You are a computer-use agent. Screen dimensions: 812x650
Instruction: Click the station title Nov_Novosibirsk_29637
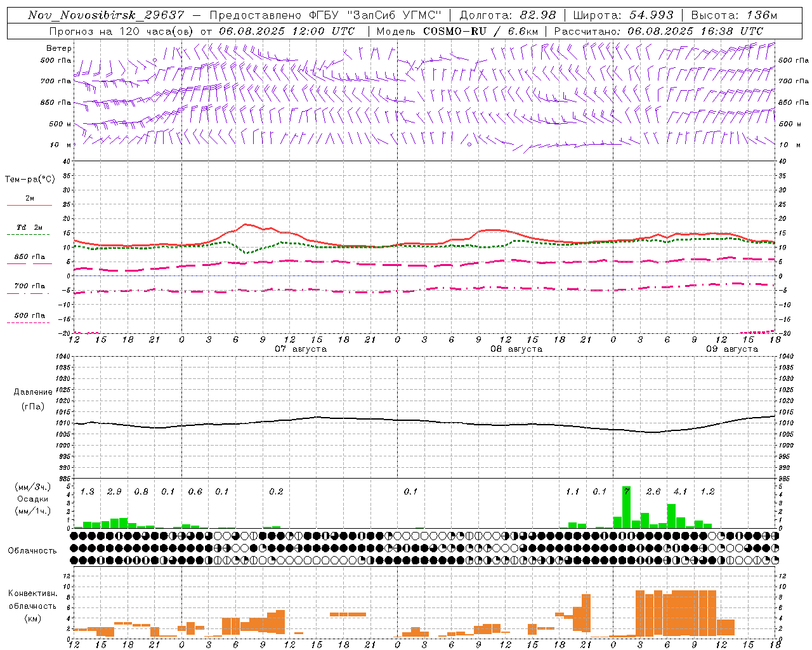[106, 15]
